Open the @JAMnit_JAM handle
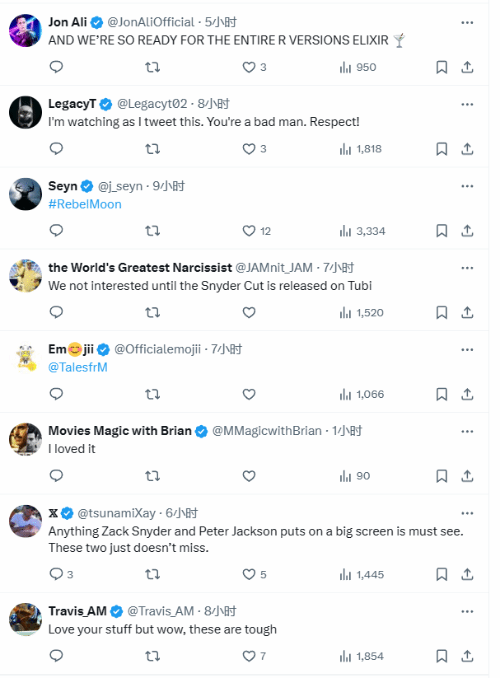500x678 pixels. (x=274, y=268)
